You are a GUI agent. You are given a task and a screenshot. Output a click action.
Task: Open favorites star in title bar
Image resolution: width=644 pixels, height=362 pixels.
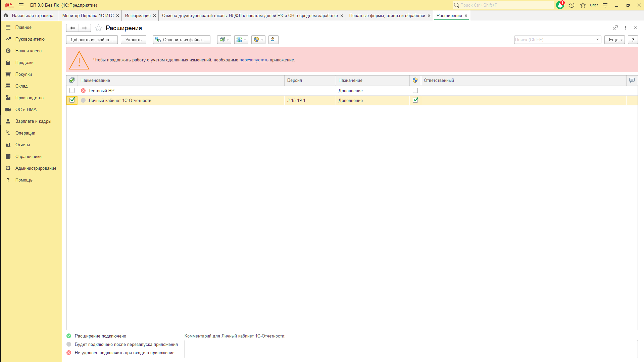click(583, 5)
